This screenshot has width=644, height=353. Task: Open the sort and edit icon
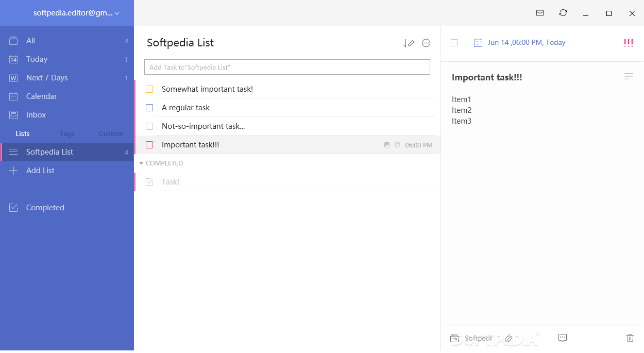click(409, 43)
